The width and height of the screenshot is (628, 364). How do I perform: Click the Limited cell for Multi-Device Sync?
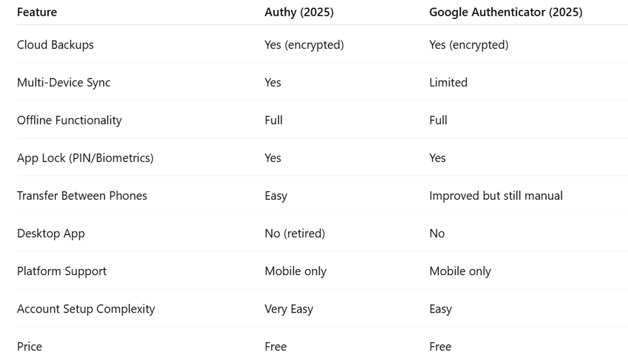(448, 83)
